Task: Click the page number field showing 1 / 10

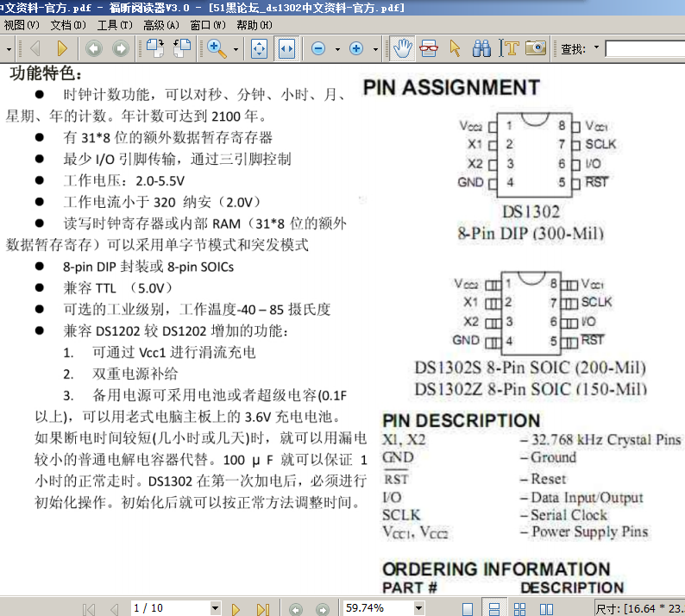Action: [171, 608]
